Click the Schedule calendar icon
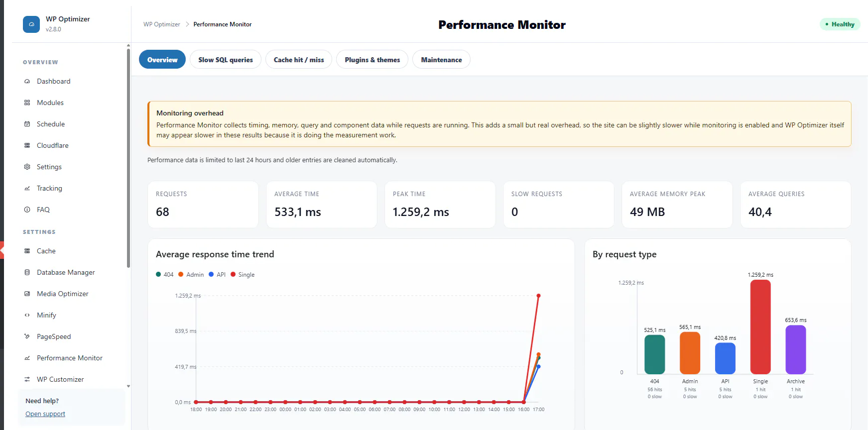The height and width of the screenshot is (430, 868). pos(27,124)
